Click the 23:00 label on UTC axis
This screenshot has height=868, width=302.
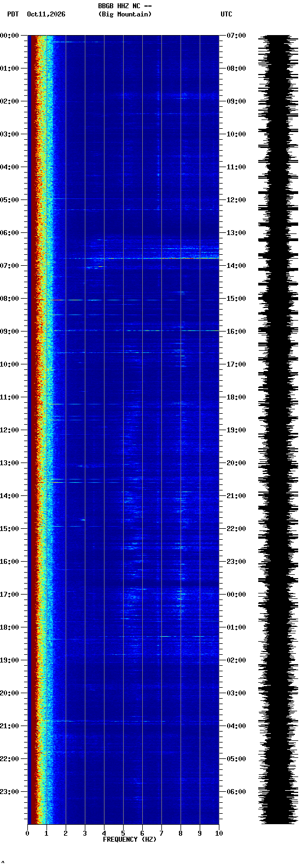[236, 562]
